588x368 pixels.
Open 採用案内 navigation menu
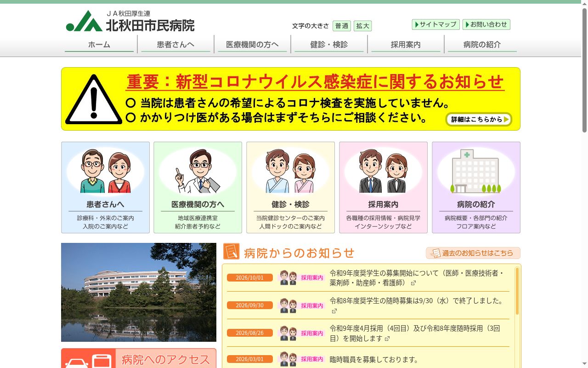click(406, 45)
